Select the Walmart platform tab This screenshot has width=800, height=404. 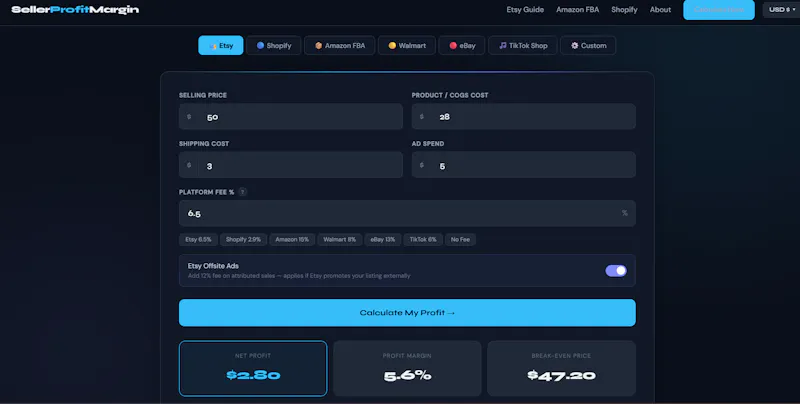[407, 45]
